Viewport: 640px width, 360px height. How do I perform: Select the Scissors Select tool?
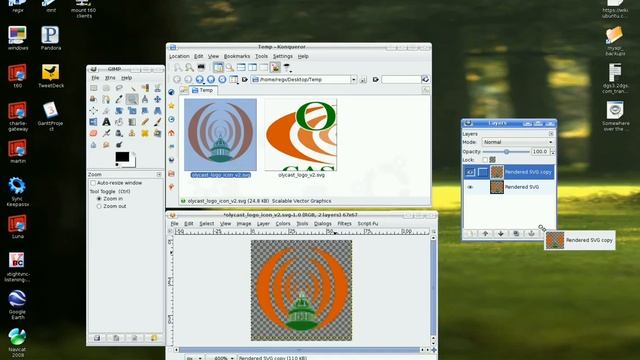(x=158, y=88)
